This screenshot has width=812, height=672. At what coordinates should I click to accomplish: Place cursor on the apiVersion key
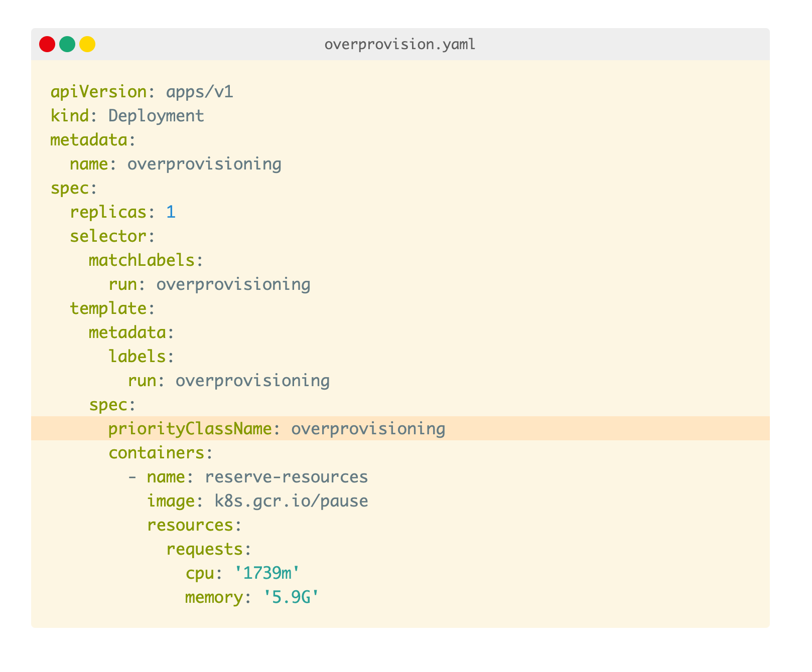coord(98,92)
